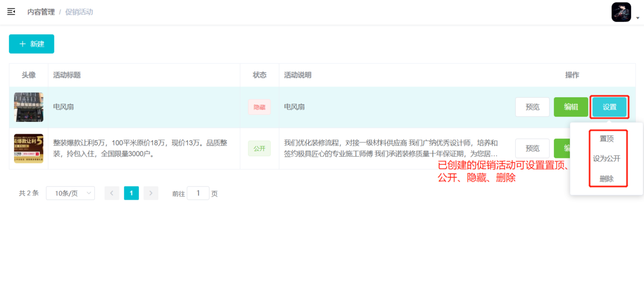Image resolution: width=644 pixels, height=305 pixels.
Task: Choose 置顶 from the settings menu
Action: [606, 139]
